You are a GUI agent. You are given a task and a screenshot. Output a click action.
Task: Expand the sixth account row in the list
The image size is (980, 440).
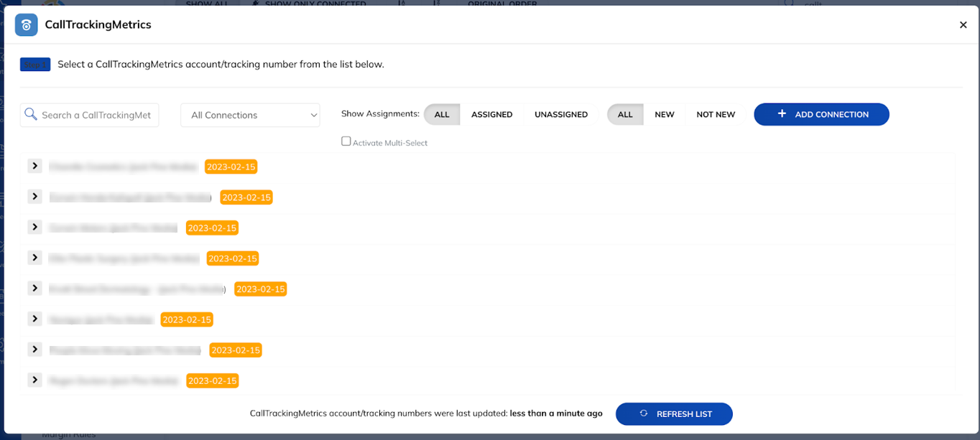[34, 319]
